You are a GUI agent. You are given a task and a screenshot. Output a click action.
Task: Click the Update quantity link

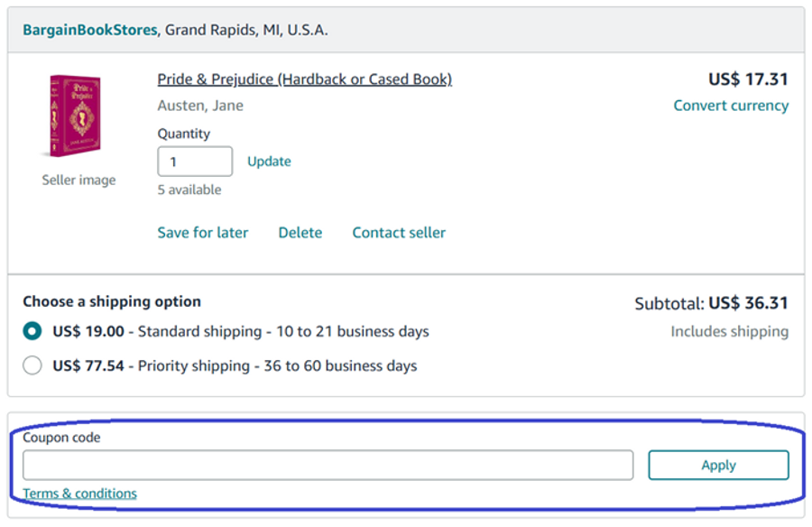269,162
